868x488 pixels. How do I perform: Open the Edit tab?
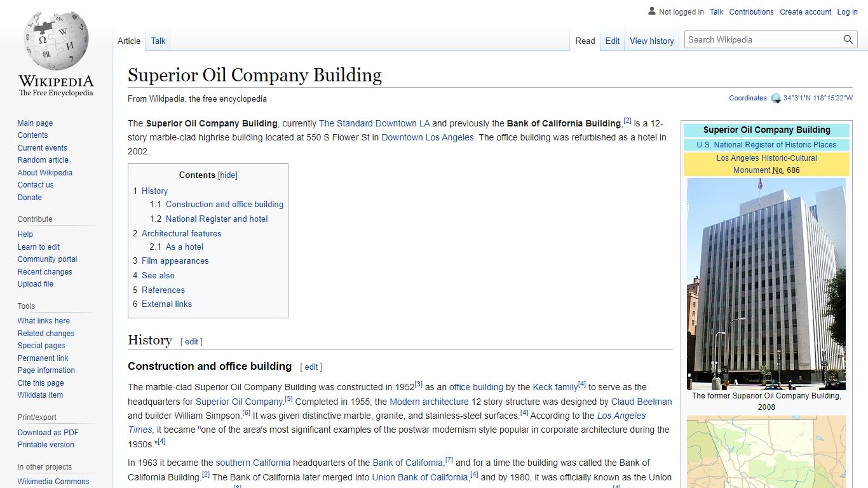613,41
